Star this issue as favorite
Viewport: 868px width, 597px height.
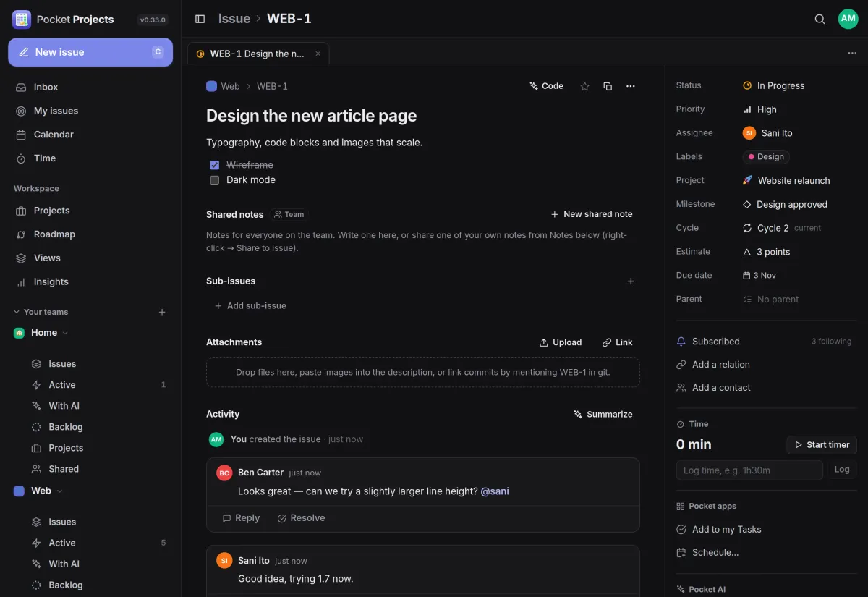584,86
